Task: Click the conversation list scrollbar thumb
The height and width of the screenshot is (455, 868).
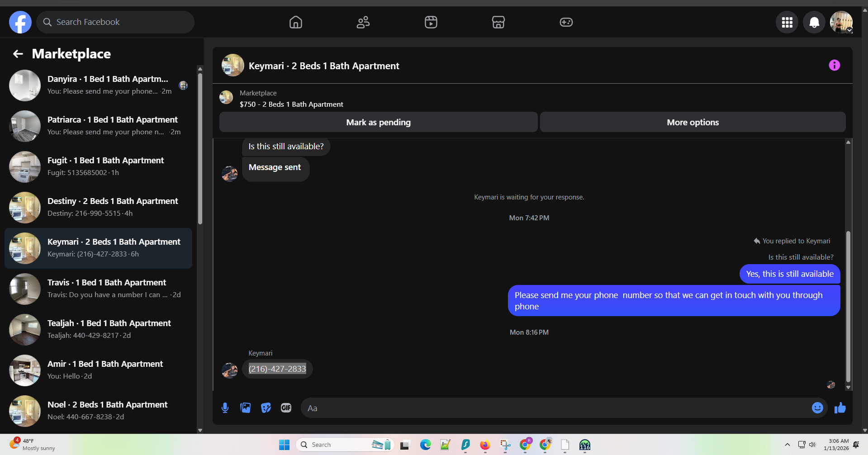Action: (x=200, y=148)
